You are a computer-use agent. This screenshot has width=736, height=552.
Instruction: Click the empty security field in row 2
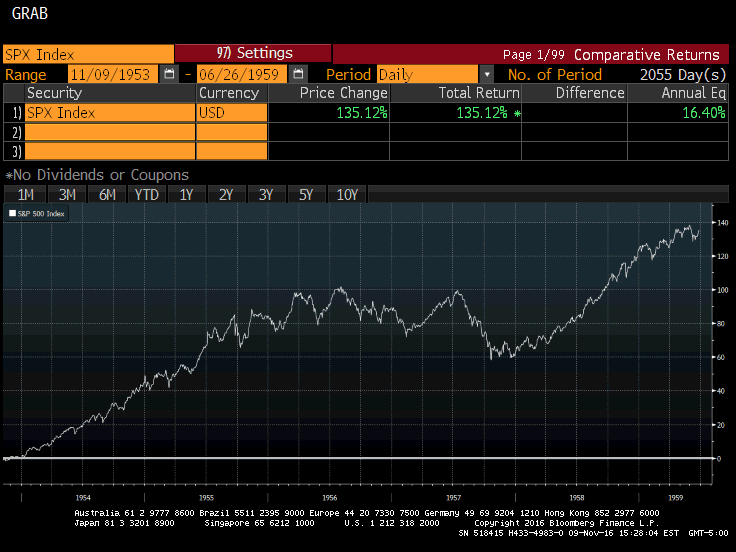[110, 132]
